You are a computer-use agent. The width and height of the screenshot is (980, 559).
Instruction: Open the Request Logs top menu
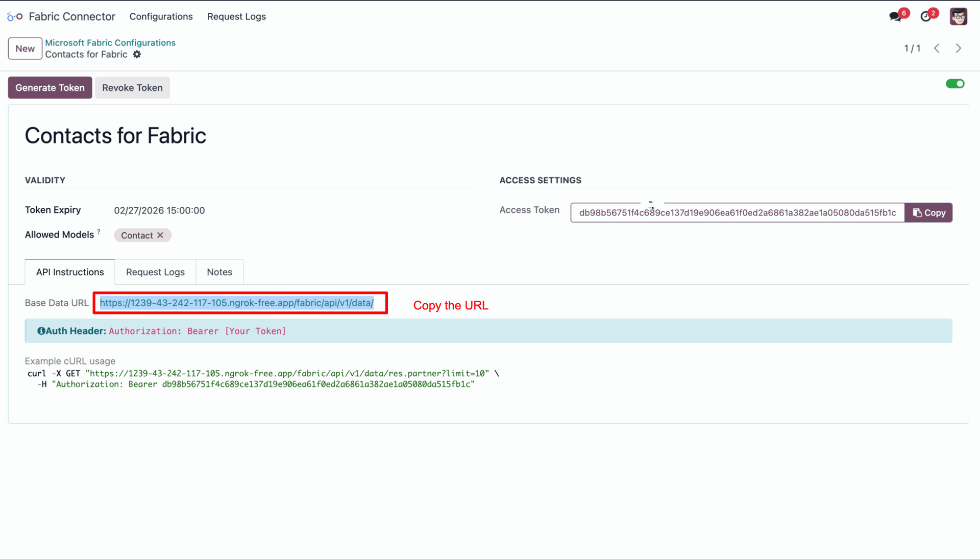pyautogui.click(x=236, y=16)
